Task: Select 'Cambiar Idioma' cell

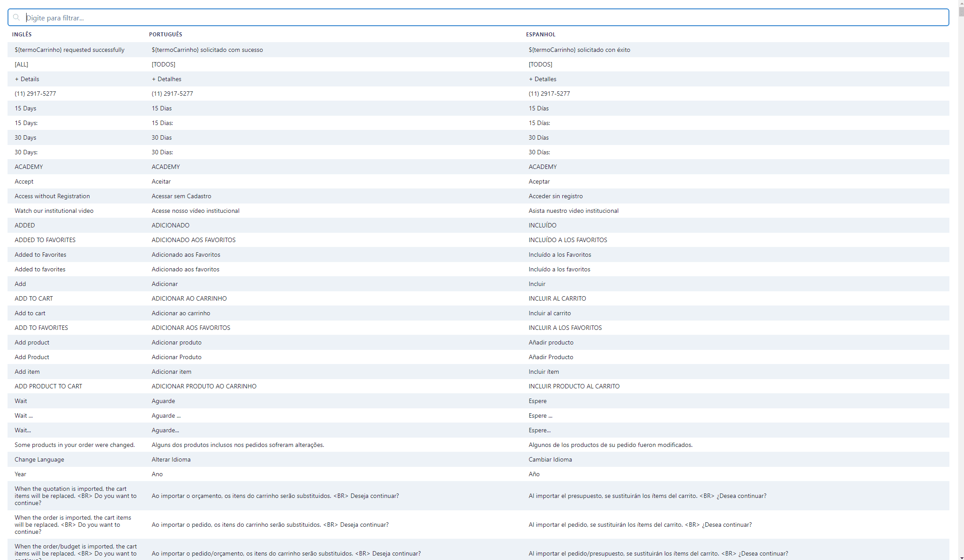Action: click(x=550, y=459)
